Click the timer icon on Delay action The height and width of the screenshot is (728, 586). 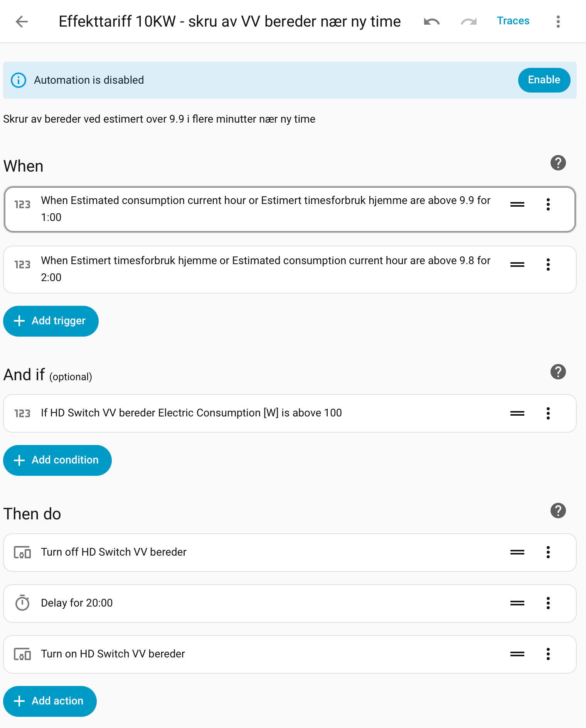[x=22, y=603]
